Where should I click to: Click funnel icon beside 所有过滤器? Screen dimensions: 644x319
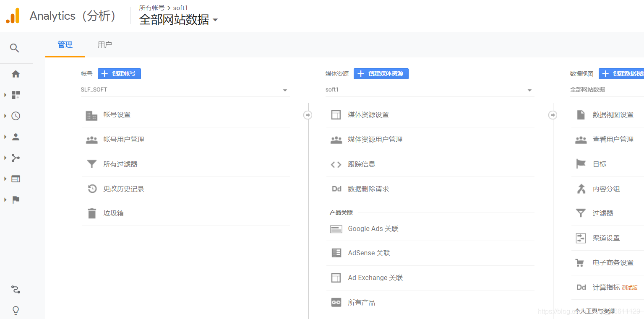(91, 164)
